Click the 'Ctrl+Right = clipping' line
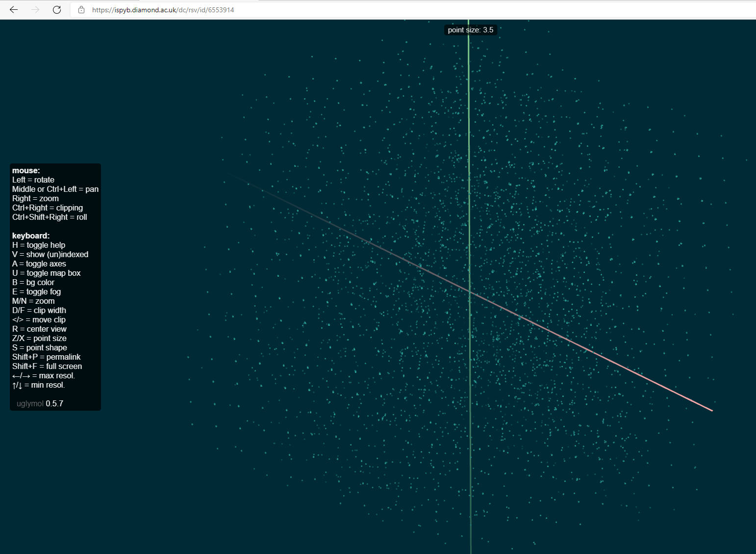 pos(48,208)
